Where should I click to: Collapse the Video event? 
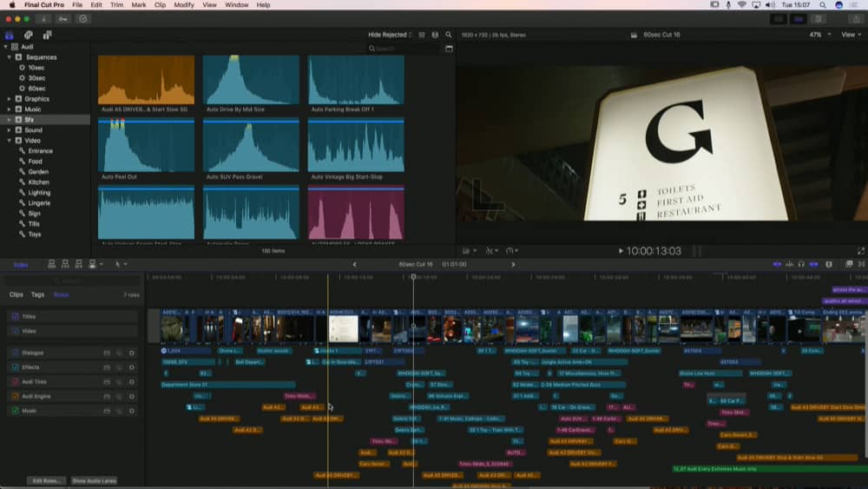point(10,141)
